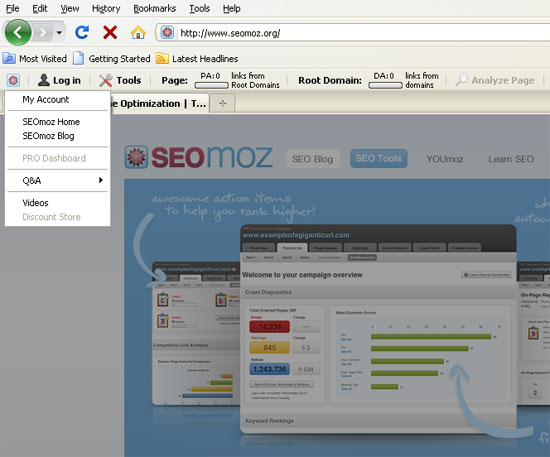This screenshot has height=457, width=550.
Task: Open the Learn SEO nav link
Action: click(511, 159)
